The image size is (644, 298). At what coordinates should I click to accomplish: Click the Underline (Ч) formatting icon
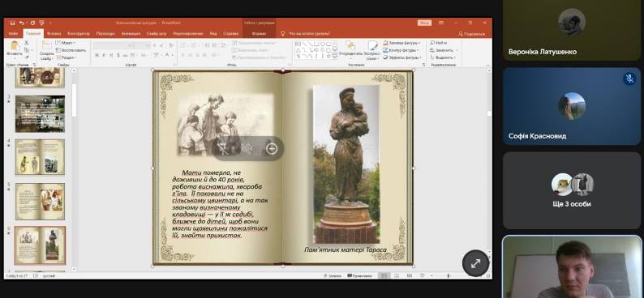point(111,55)
